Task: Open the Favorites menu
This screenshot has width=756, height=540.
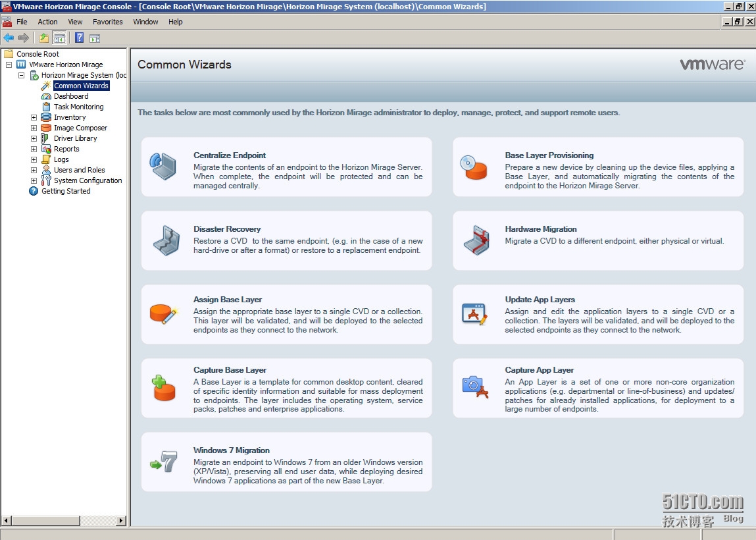Action: coord(107,22)
